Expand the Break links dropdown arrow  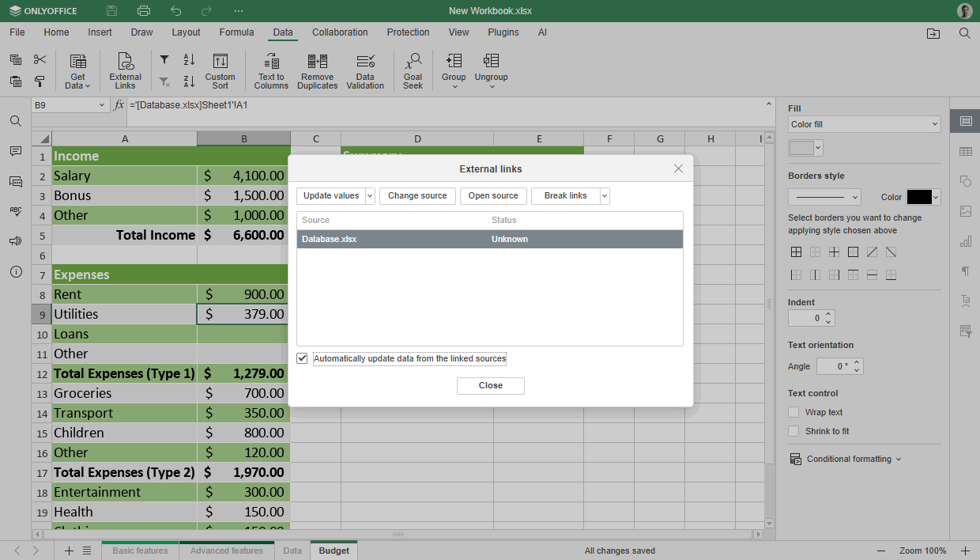pos(605,196)
